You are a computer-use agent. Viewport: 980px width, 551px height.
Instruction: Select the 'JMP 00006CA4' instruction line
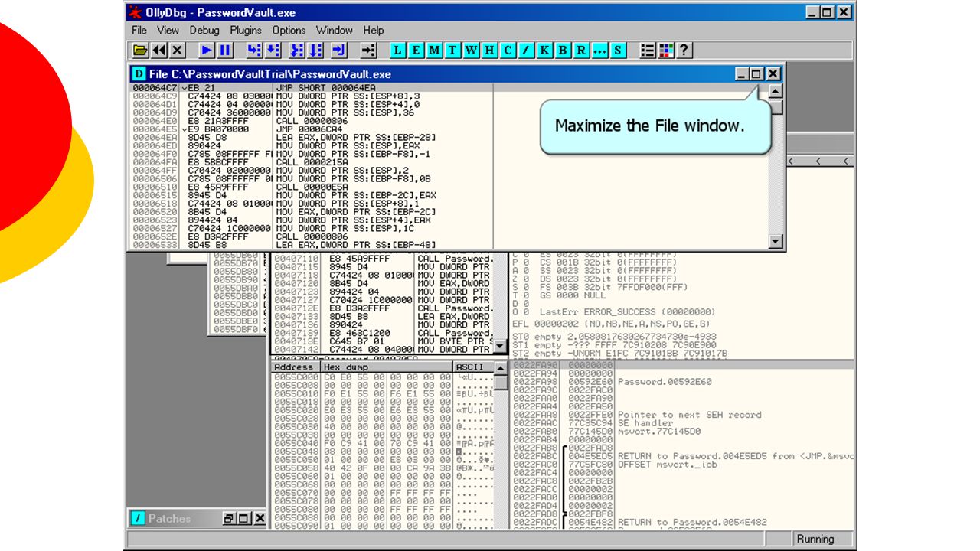311,129
